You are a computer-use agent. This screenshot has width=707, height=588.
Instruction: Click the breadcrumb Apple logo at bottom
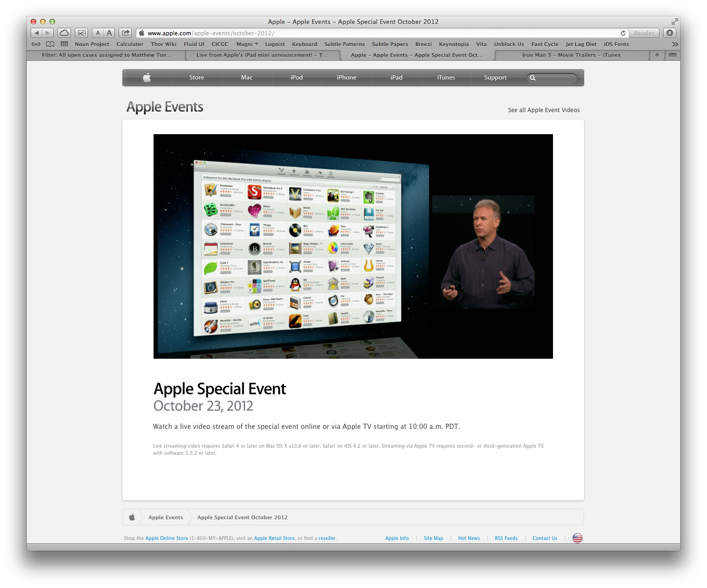click(x=132, y=517)
